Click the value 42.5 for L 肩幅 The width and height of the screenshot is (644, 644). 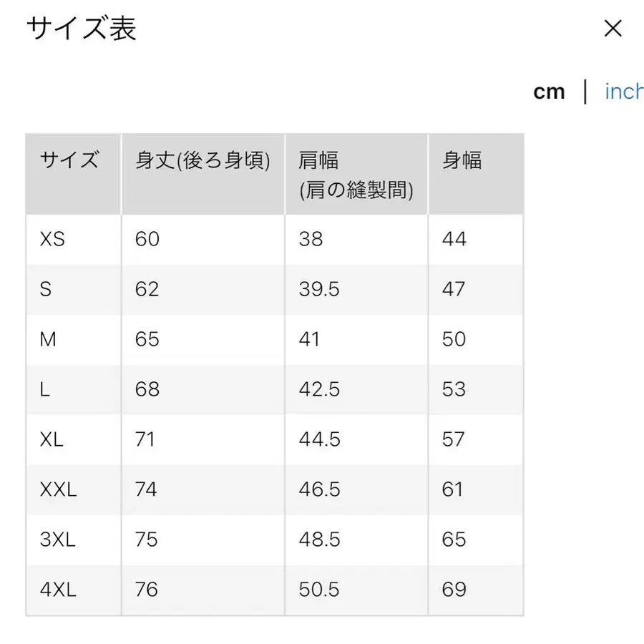point(318,389)
